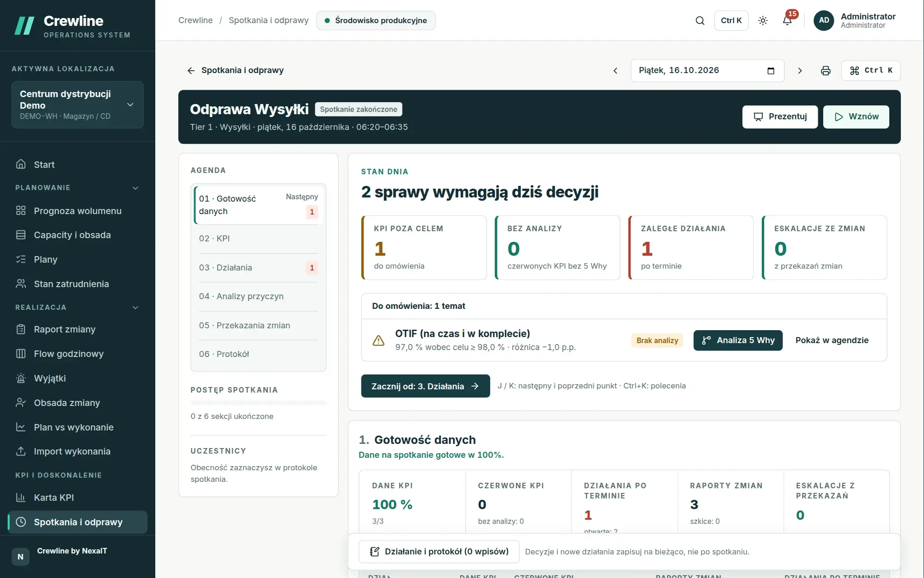Select agenda item 05 Przekazania zmian
This screenshot has width=924, height=578.
(x=259, y=326)
